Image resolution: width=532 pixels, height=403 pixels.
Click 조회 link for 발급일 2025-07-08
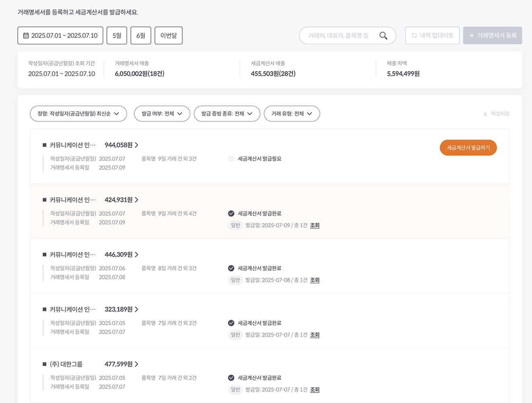(x=315, y=280)
